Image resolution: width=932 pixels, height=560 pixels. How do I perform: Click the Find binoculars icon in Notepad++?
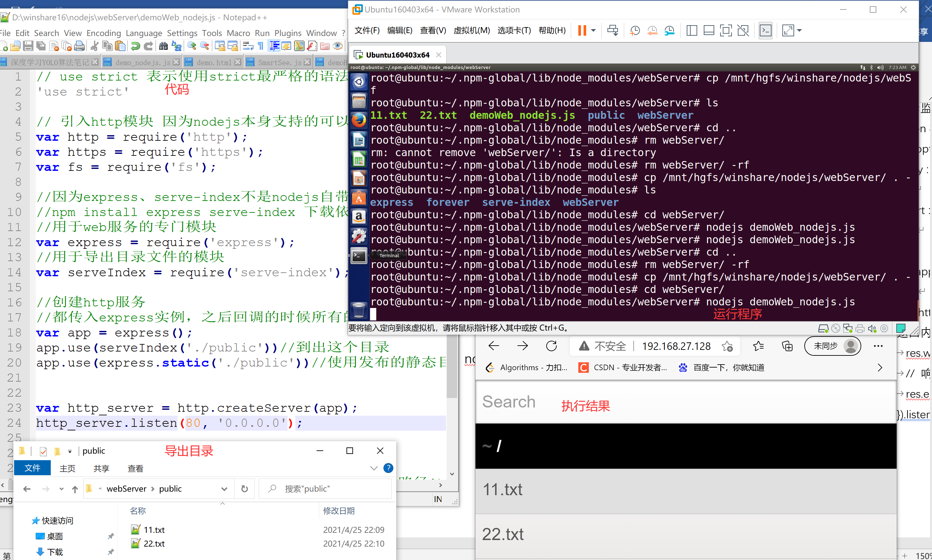[163, 46]
